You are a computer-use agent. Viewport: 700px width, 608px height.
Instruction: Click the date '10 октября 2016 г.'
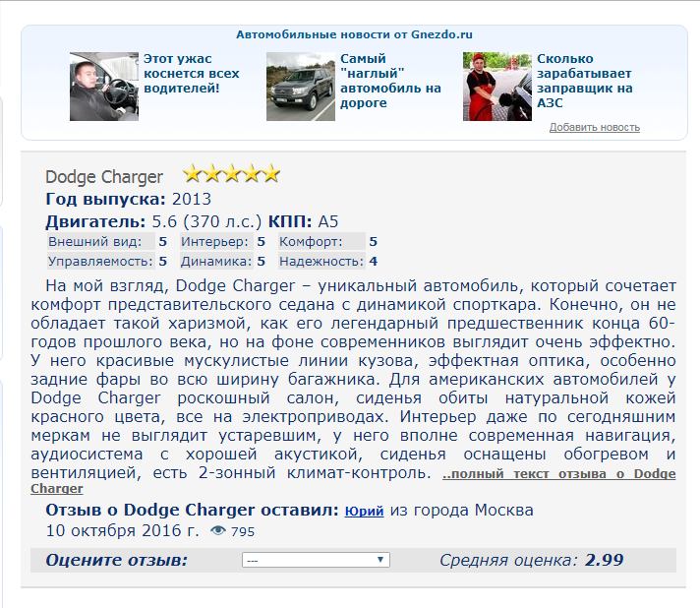[122, 530]
